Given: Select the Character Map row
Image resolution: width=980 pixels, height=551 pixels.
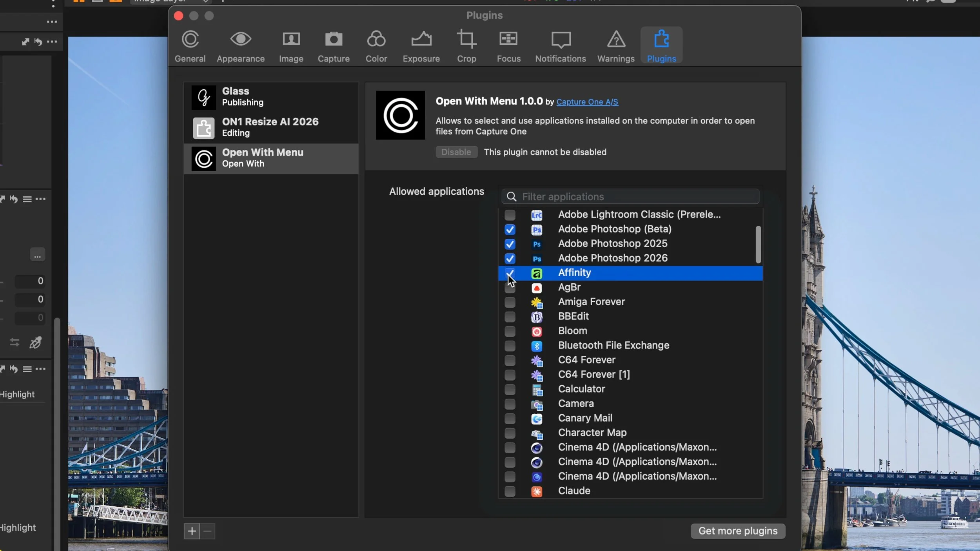Looking at the screenshot, I should click(631, 433).
